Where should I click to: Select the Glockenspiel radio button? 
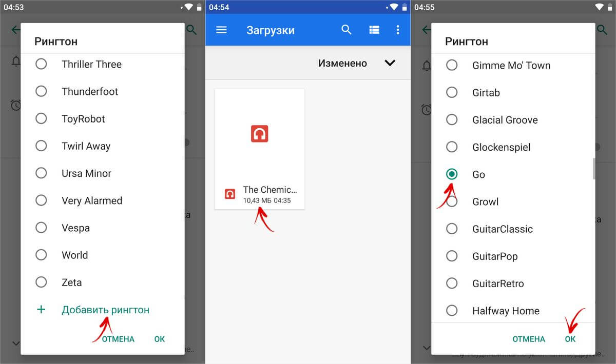click(x=452, y=147)
